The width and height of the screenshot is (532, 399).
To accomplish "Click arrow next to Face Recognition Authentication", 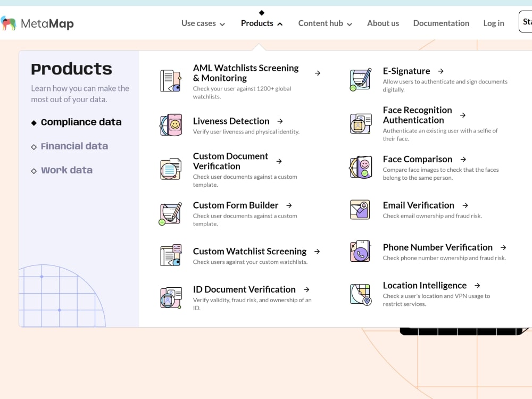I will click(x=463, y=115).
